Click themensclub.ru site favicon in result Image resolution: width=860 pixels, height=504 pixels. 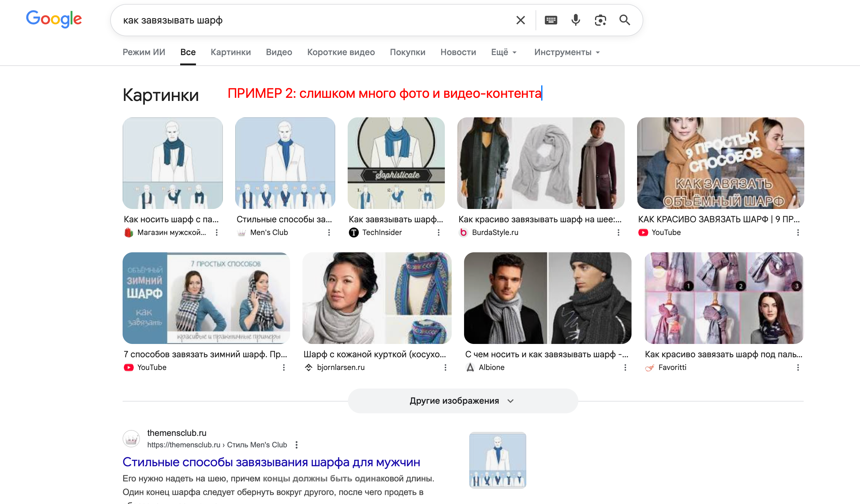click(x=131, y=438)
